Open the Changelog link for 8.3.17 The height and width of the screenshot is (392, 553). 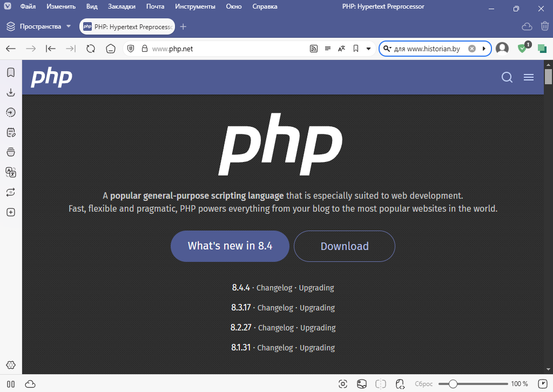275,308
